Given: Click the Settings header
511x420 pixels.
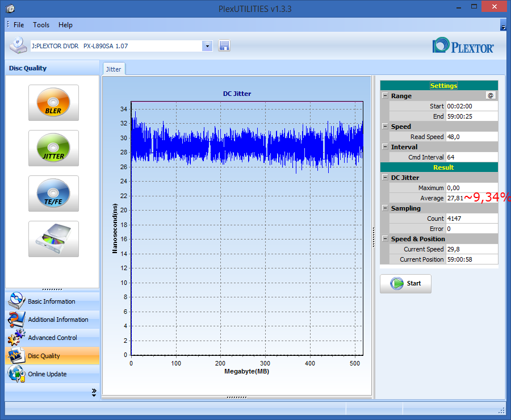Looking at the screenshot, I should point(439,85).
